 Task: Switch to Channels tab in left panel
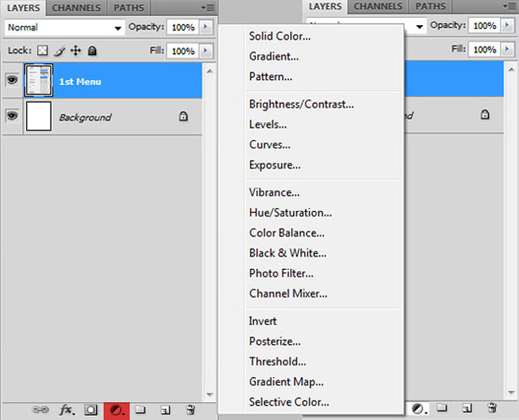tap(77, 8)
